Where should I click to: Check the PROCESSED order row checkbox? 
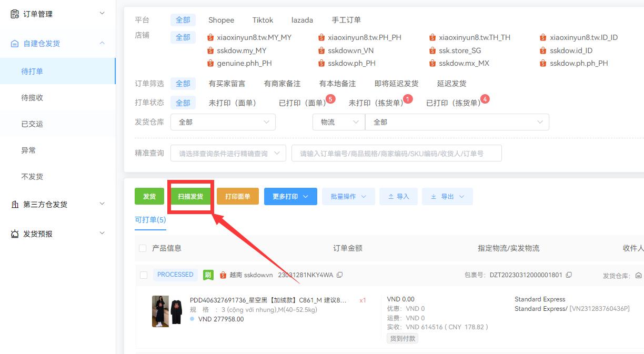(142, 274)
